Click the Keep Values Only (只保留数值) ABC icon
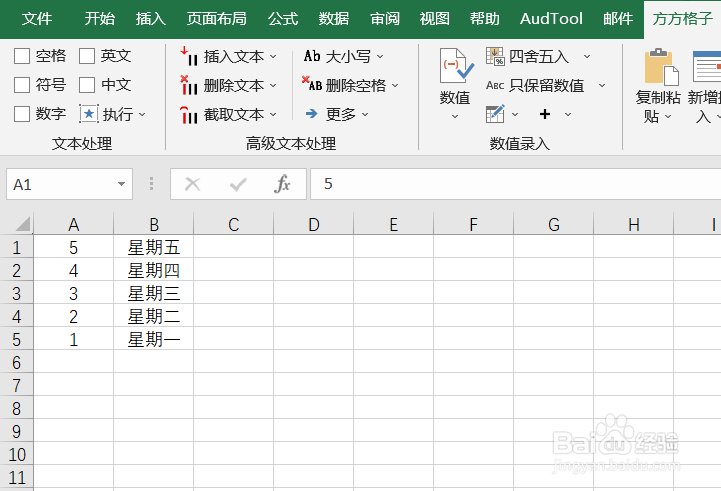Image resolution: width=721 pixels, height=491 pixels. pyautogui.click(x=495, y=85)
